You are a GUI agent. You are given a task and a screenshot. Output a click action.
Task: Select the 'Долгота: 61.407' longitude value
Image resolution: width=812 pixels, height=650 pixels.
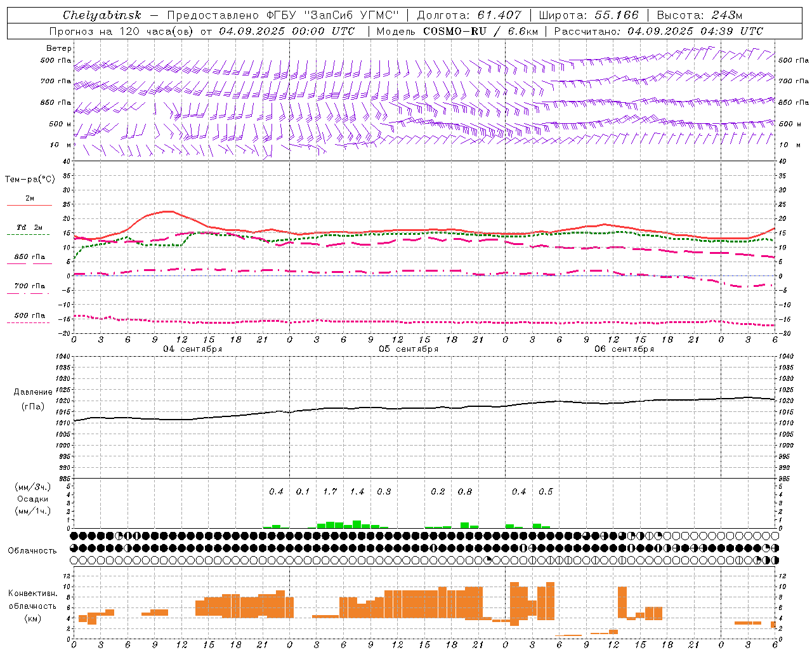[x=469, y=15]
